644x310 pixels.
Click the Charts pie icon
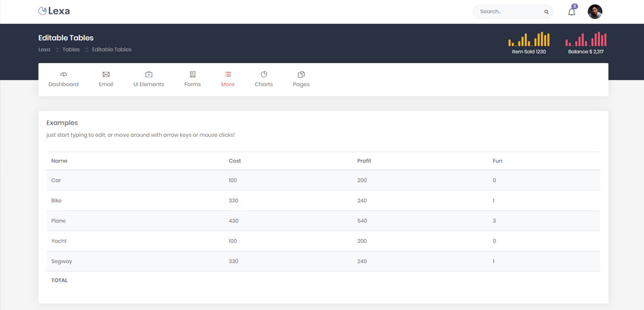[x=264, y=74]
